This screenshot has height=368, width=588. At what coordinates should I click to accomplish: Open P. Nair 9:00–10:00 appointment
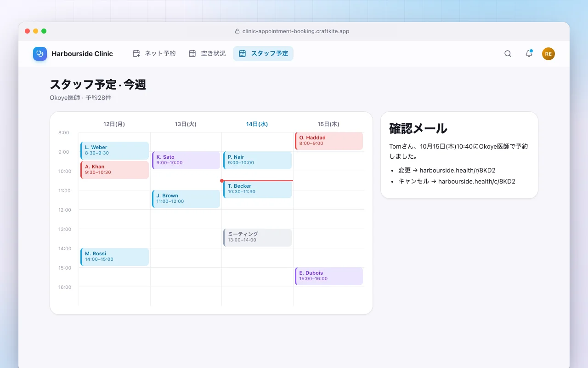(x=257, y=160)
